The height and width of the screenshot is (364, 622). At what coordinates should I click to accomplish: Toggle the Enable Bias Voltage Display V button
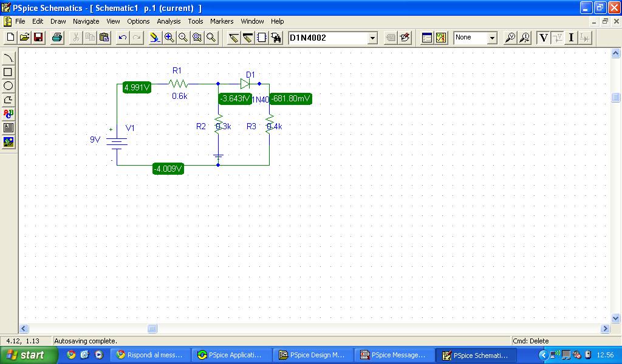[544, 38]
